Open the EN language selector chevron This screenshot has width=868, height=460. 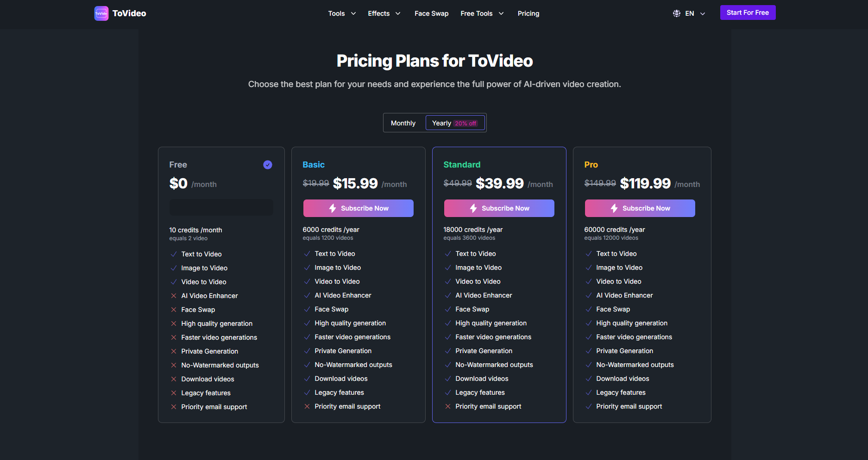click(x=703, y=14)
